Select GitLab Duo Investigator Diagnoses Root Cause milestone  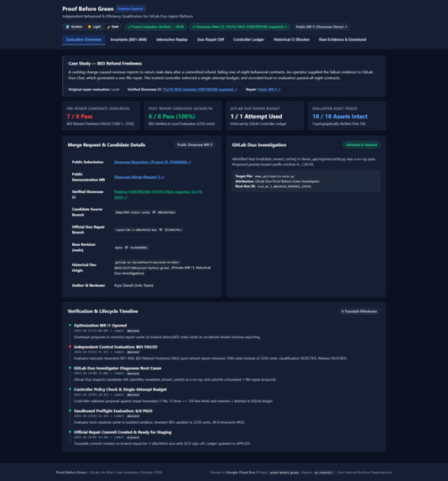pos(117,369)
